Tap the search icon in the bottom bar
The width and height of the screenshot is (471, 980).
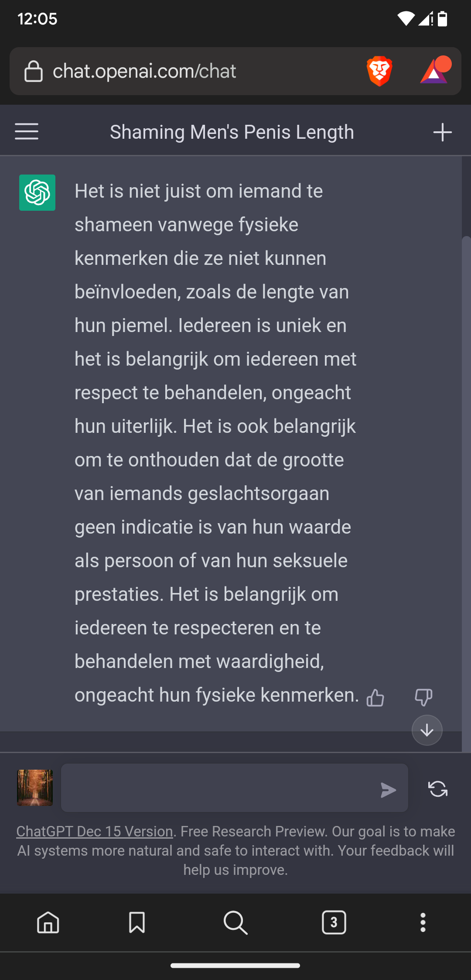pos(235,922)
